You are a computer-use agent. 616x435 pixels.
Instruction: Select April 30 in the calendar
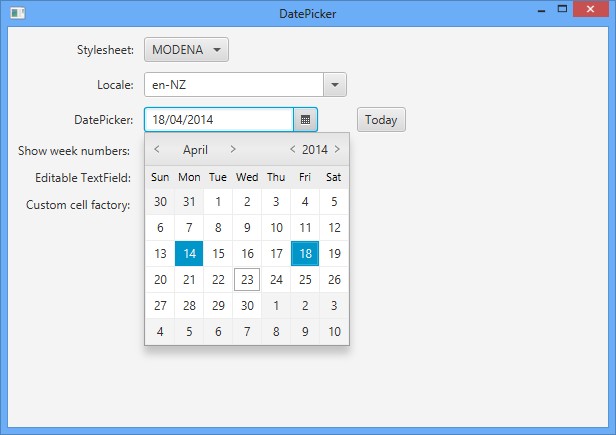[x=247, y=306]
